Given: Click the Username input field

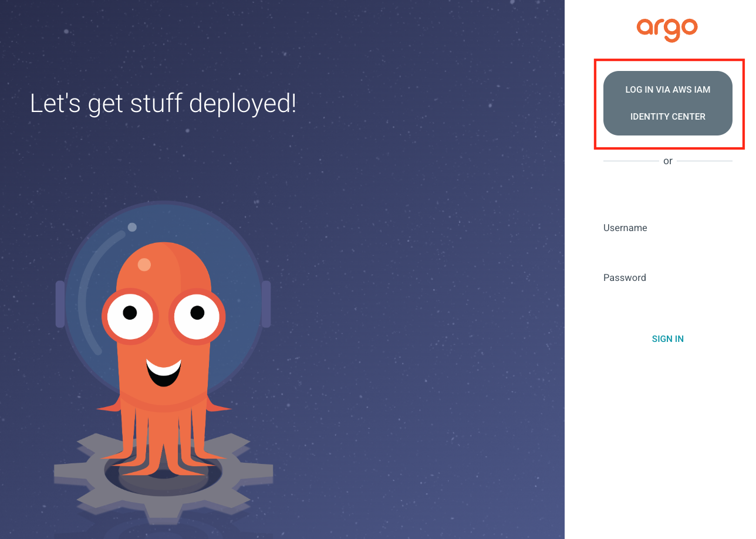Looking at the screenshot, I should pos(667,228).
